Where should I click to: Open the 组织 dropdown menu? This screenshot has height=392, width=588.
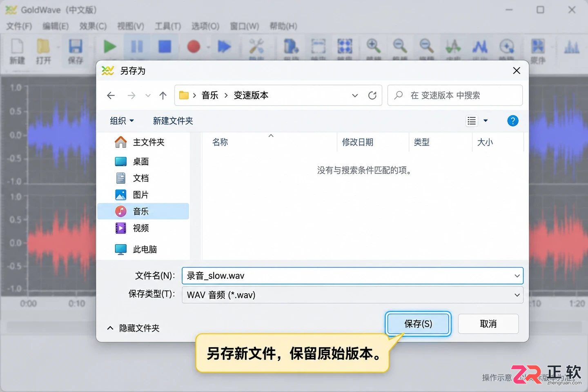(122, 121)
